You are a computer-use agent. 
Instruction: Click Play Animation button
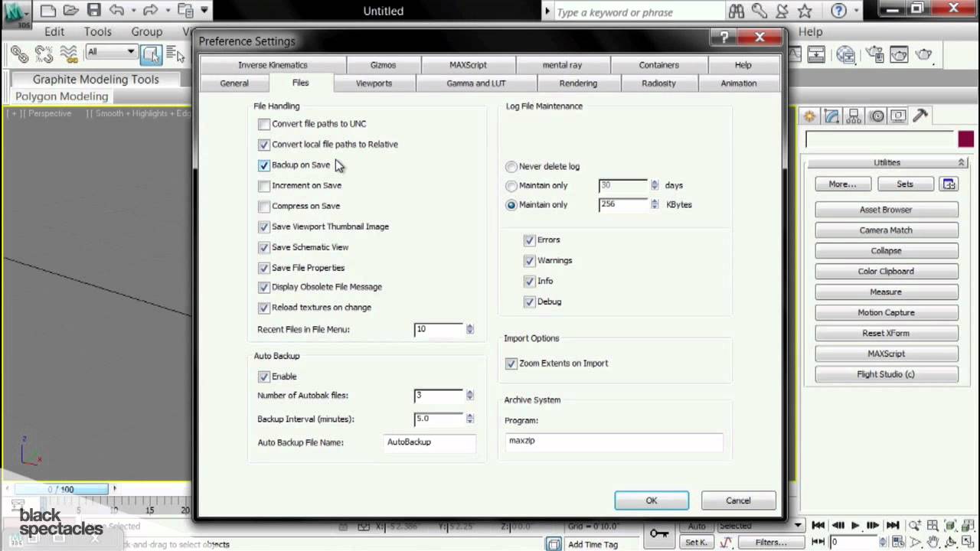(856, 526)
